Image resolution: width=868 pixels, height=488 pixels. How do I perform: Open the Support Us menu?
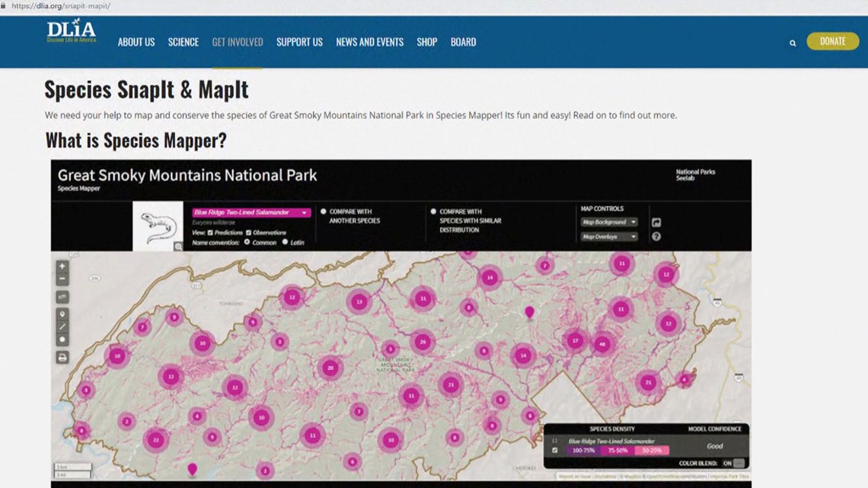299,42
